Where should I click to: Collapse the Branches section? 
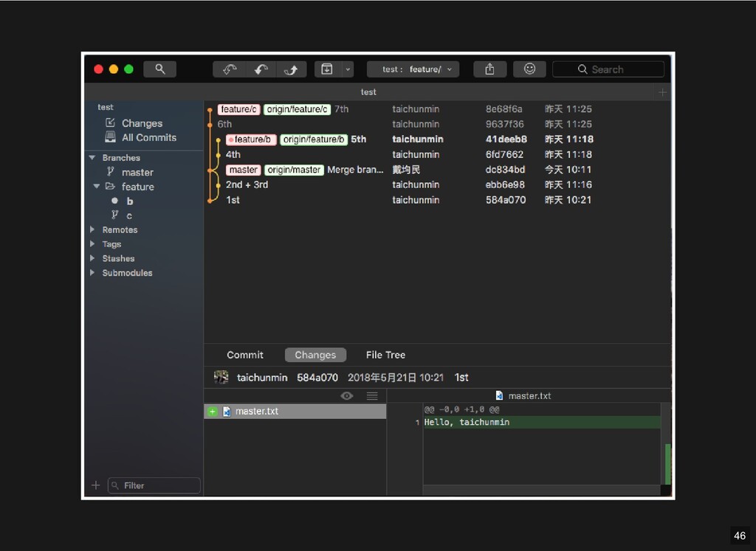[x=92, y=158]
